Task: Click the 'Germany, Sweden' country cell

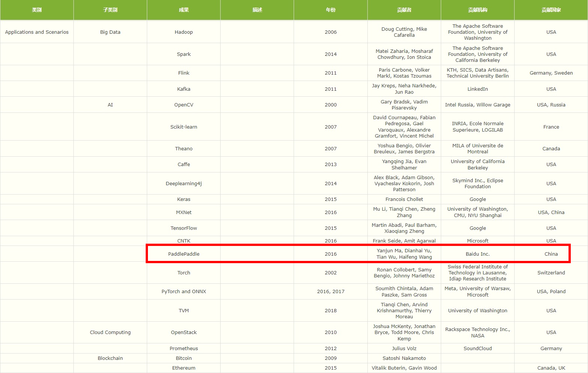Action: pyautogui.click(x=551, y=73)
